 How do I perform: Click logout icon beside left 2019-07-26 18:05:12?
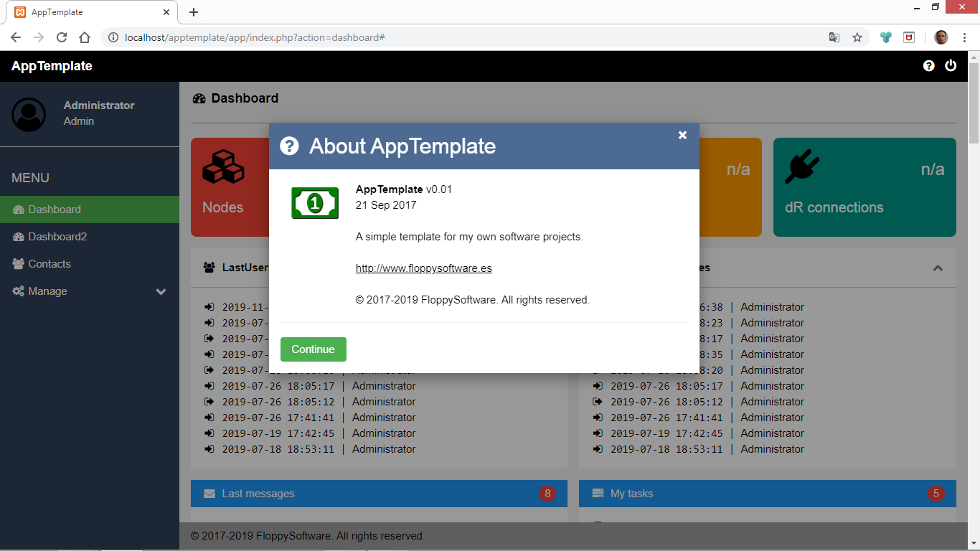(x=209, y=402)
